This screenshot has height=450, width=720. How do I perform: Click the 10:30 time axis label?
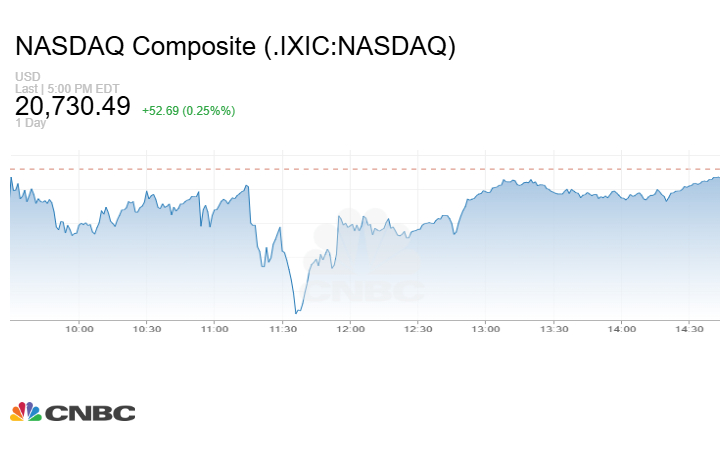click(x=146, y=328)
